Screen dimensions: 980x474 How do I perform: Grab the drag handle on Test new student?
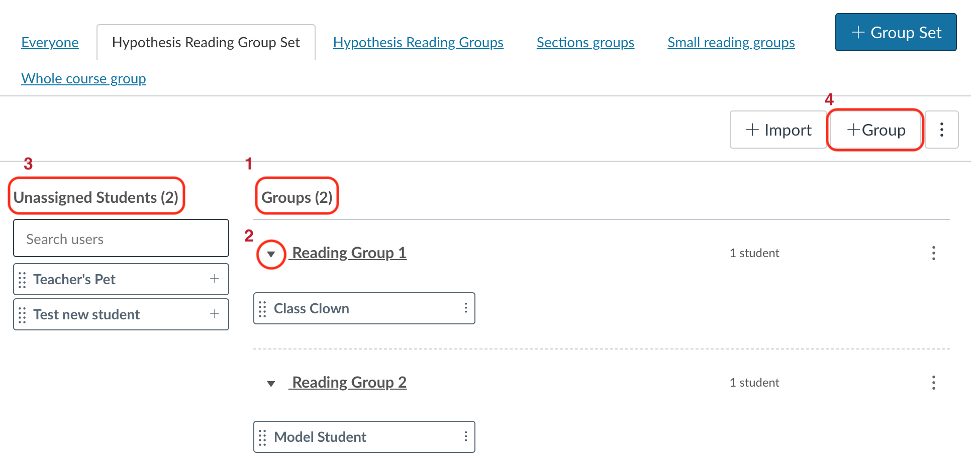tap(22, 314)
